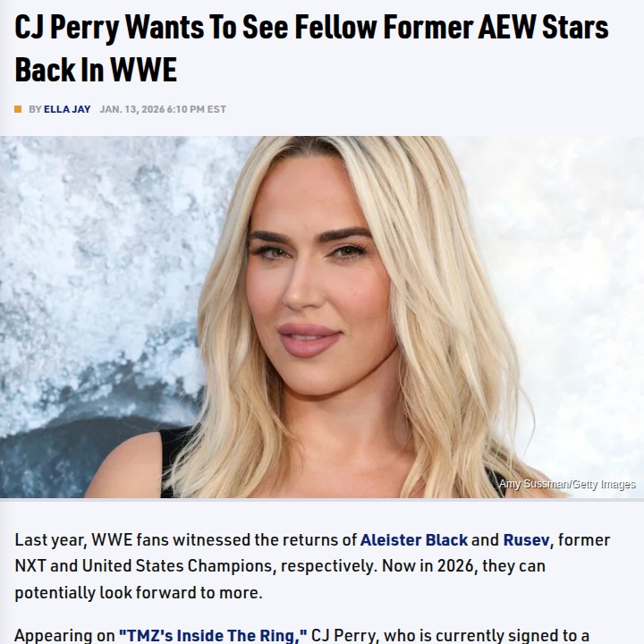
Task: Click the "BY" label before the author name
Action: (x=35, y=109)
